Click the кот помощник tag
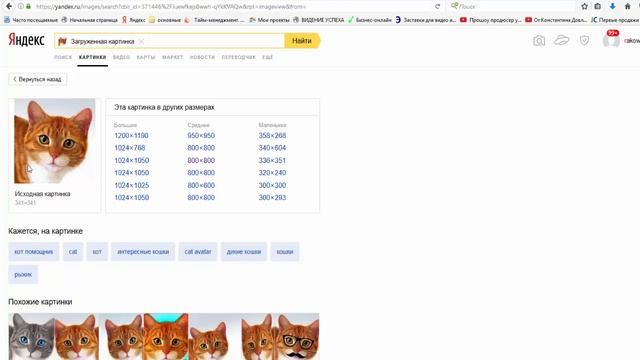 (x=33, y=252)
